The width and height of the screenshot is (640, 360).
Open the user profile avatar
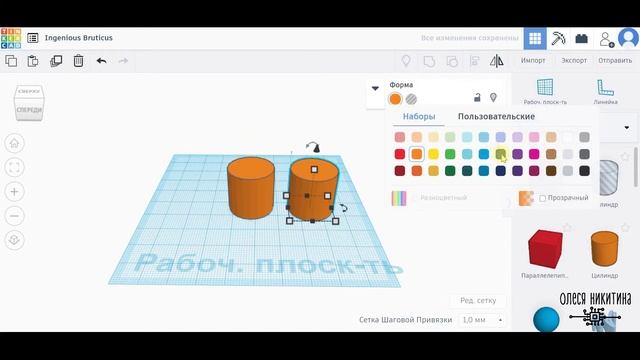(629, 38)
